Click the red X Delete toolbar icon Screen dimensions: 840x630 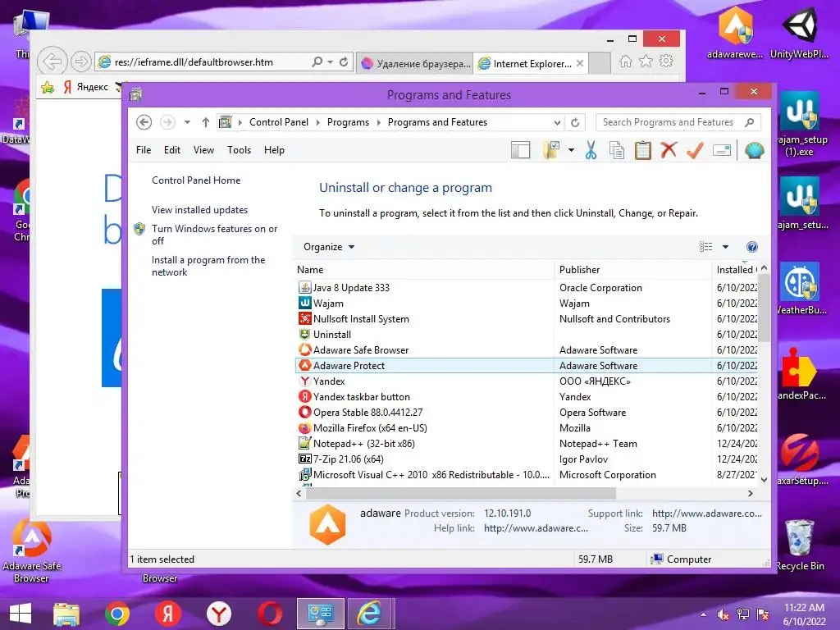coord(668,150)
